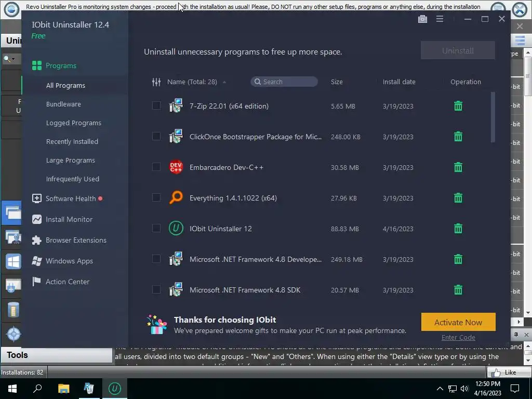Open Large Programs category
The width and height of the screenshot is (532, 399).
pos(71,160)
